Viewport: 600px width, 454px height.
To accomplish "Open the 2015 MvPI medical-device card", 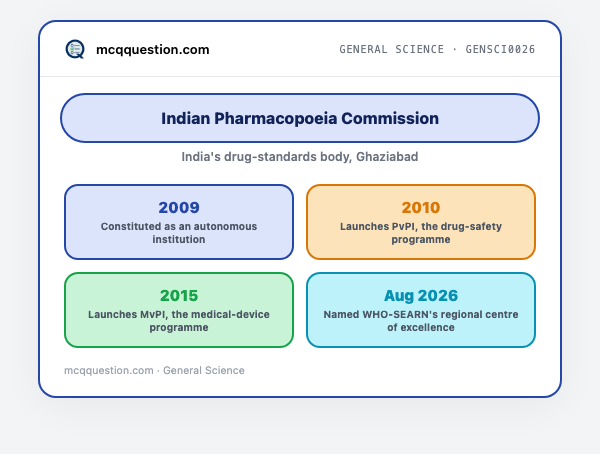I will click(179, 310).
